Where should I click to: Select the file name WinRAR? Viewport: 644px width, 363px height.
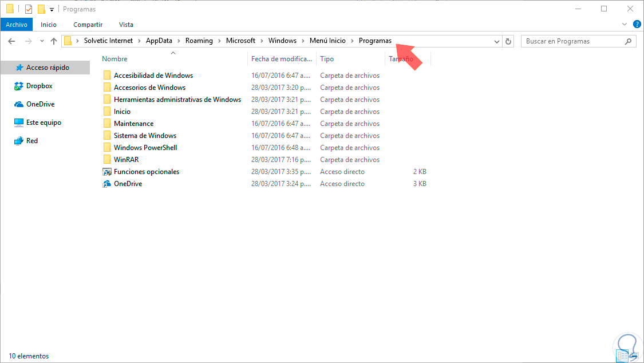pyautogui.click(x=126, y=159)
